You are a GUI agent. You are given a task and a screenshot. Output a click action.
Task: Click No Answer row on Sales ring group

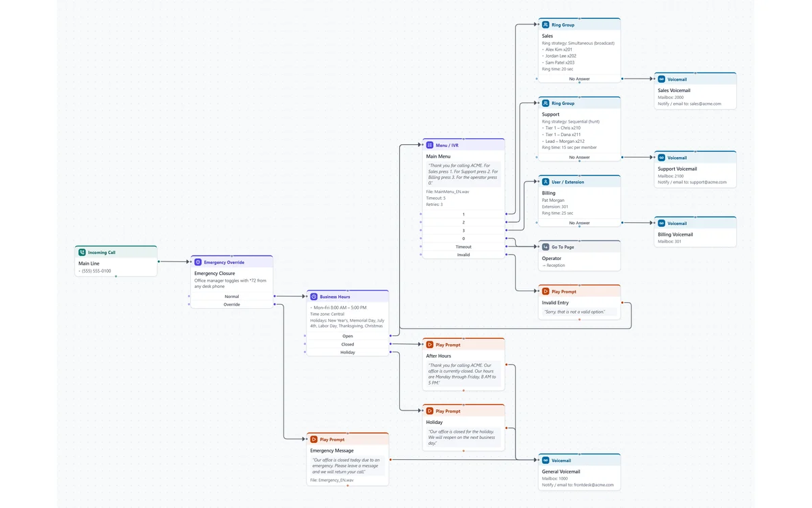pyautogui.click(x=579, y=79)
